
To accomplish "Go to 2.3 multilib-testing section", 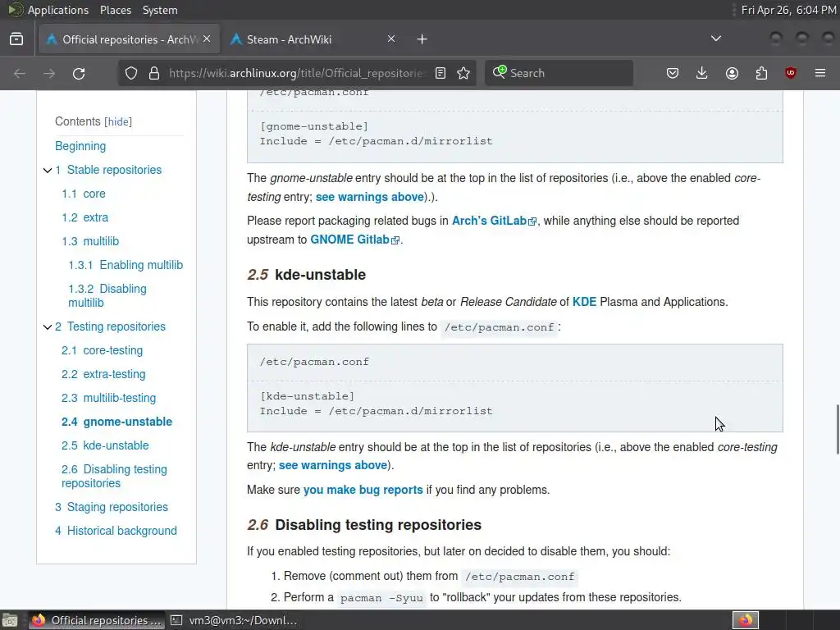I will pos(109,398).
